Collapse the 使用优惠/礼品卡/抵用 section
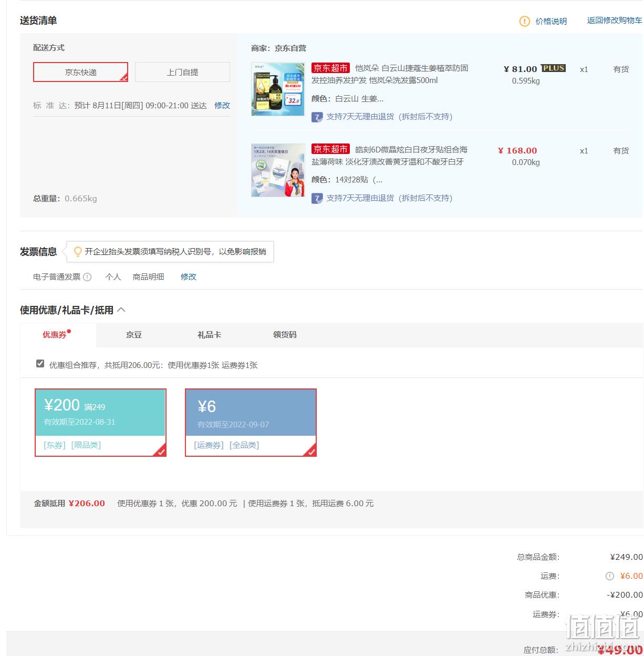 tap(121, 310)
